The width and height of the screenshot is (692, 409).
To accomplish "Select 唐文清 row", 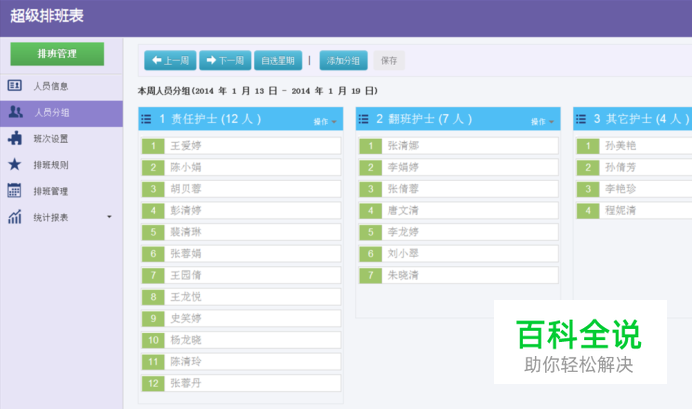I will pyautogui.click(x=459, y=210).
